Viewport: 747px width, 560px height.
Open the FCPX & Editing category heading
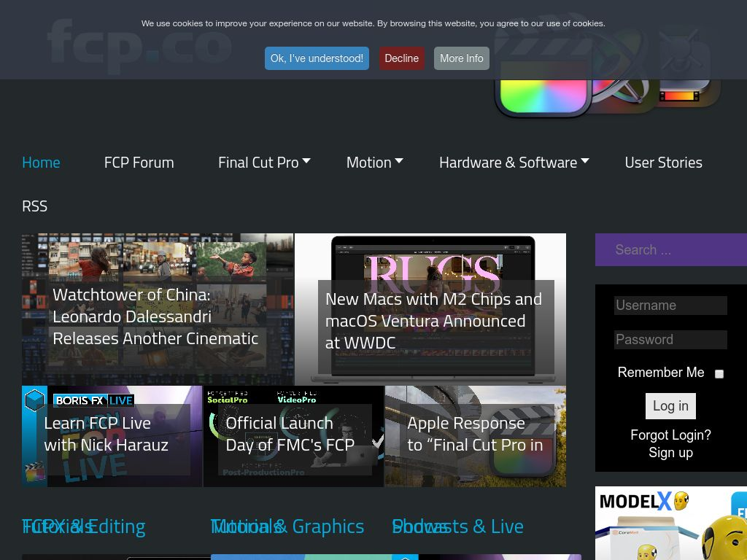(84, 526)
